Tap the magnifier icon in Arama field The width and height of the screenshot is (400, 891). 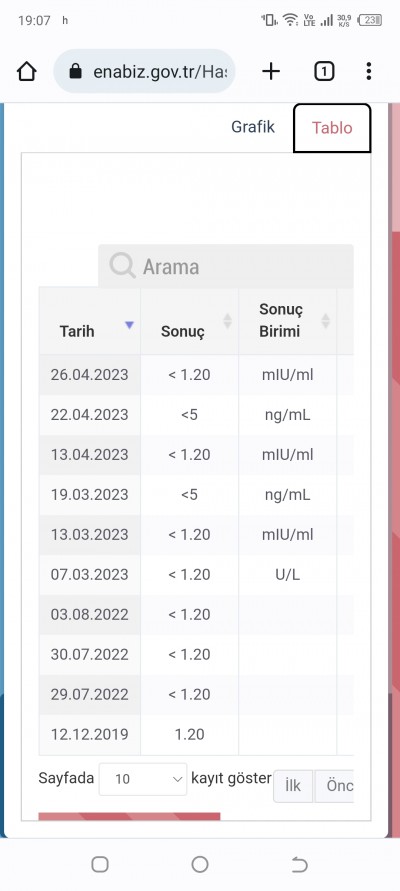point(122,265)
